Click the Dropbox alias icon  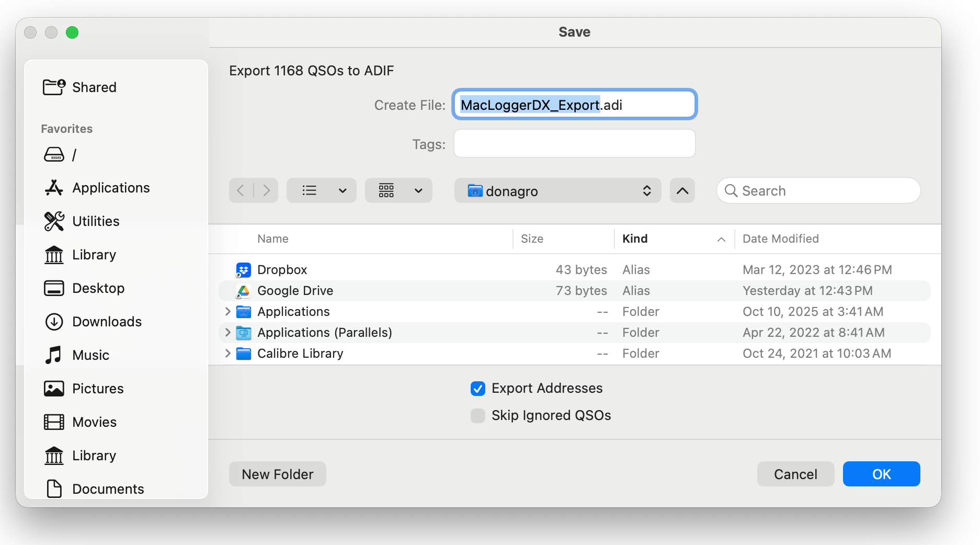[243, 270]
